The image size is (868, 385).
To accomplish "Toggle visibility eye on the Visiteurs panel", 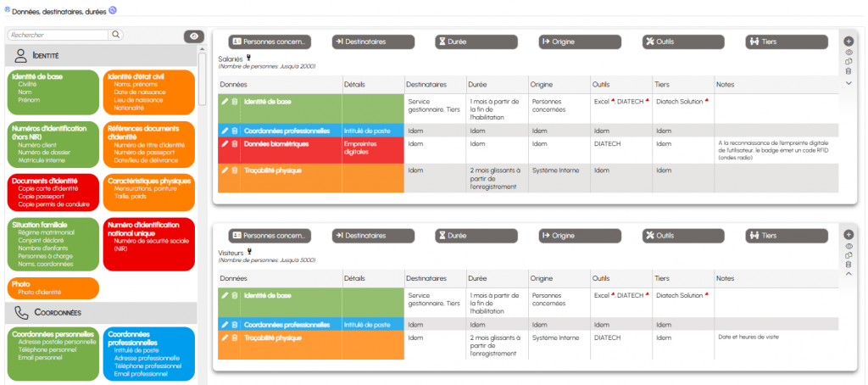I will click(849, 244).
